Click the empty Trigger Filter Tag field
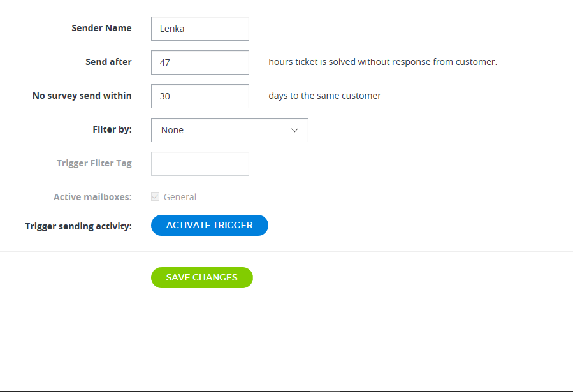The height and width of the screenshot is (392, 573). click(199, 164)
